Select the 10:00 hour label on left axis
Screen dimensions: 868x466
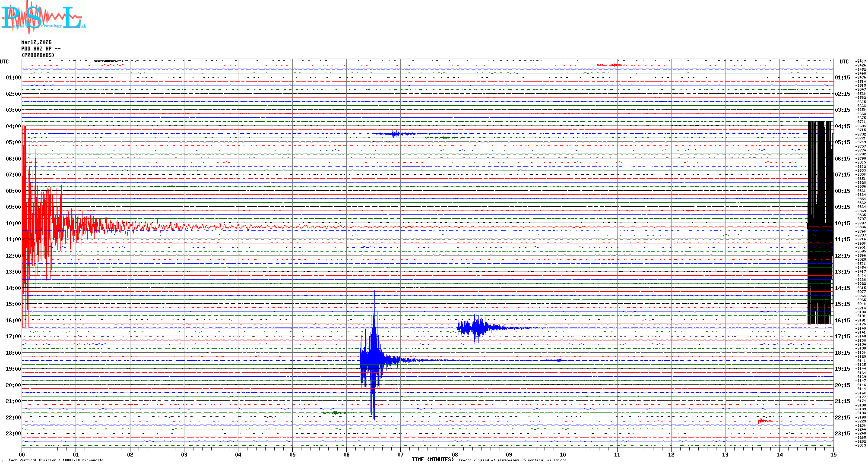[13, 224]
